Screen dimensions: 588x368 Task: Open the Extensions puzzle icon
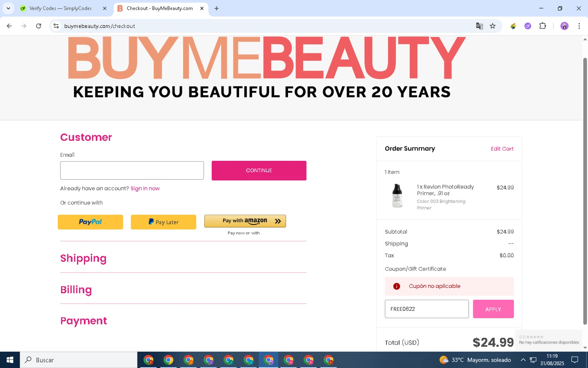pyautogui.click(x=543, y=26)
